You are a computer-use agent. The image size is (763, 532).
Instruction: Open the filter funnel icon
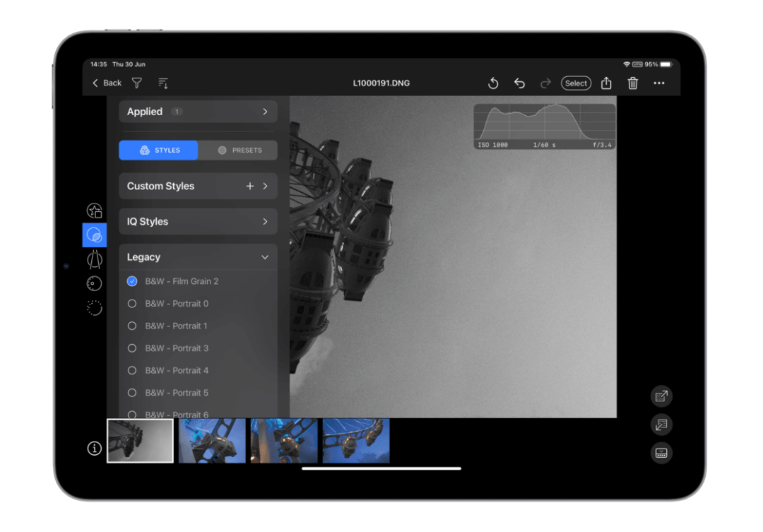click(x=137, y=83)
